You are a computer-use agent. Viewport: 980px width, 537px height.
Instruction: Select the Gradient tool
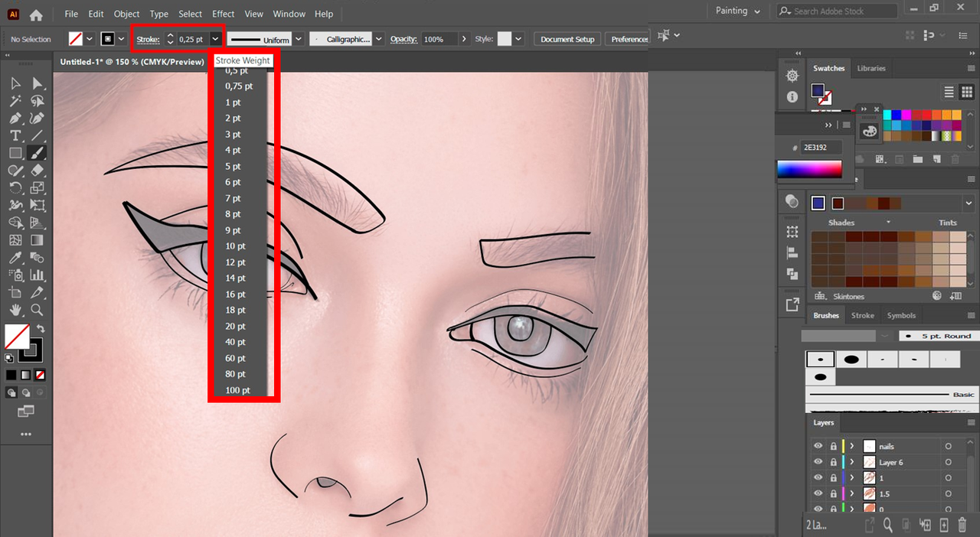37,240
